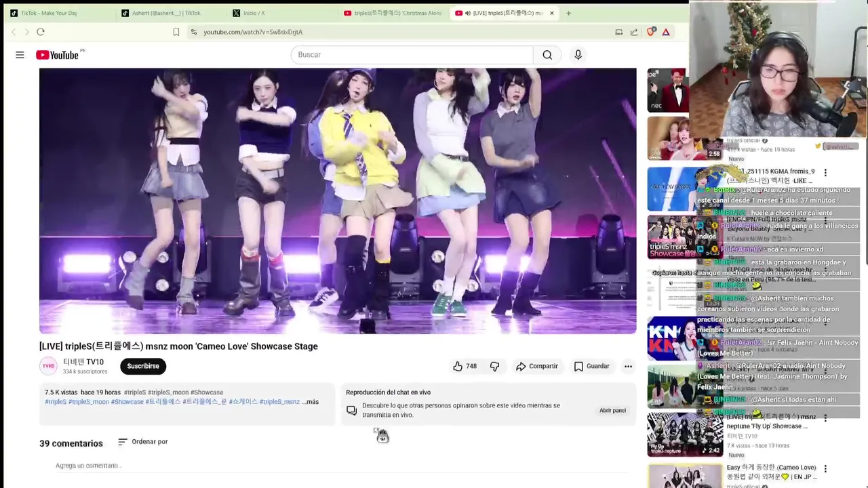868x488 pixels.
Task: Dislike the video with thumbs down
Action: coord(495,366)
